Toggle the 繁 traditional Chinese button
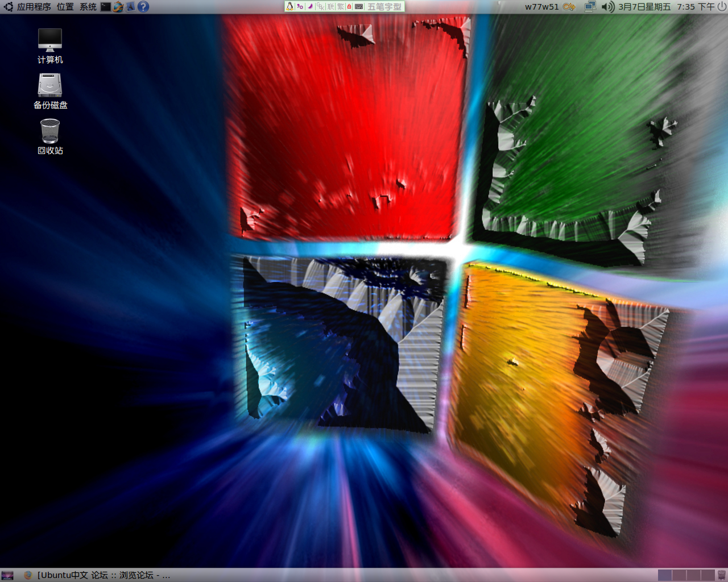 pos(341,7)
